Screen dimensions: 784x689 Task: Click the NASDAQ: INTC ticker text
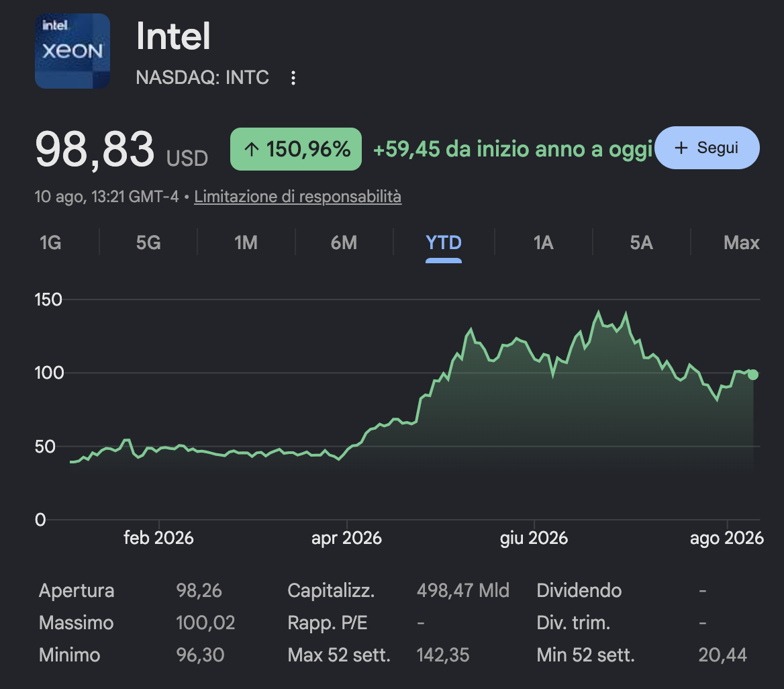pos(203,77)
